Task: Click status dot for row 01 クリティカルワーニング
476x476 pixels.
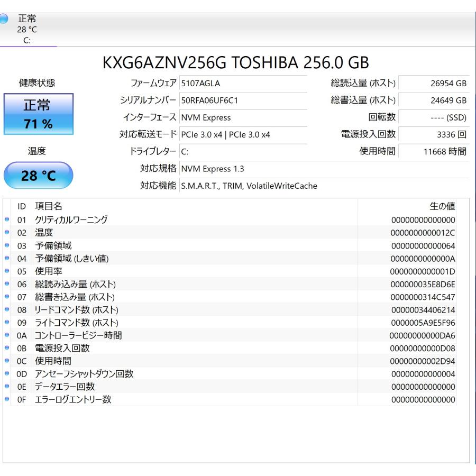Action: click(x=7, y=219)
